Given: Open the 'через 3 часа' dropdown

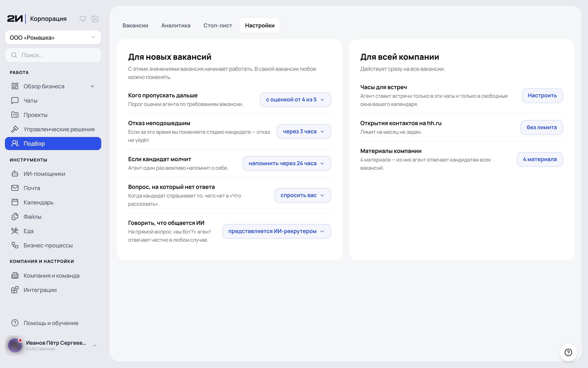Looking at the screenshot, I should (304, 131).
